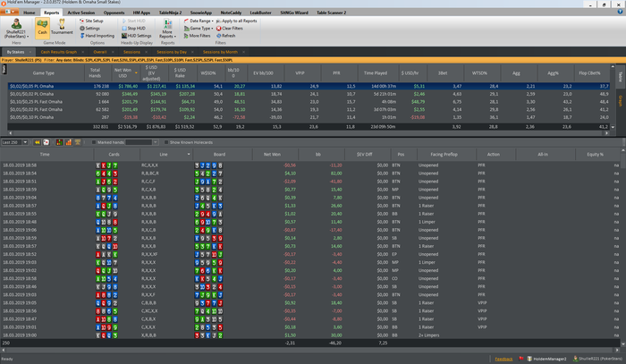The width and height of the screenshot is (626, 364).
Task: Sort by the Net Won USD column arrow
Action: click(136, 73)
